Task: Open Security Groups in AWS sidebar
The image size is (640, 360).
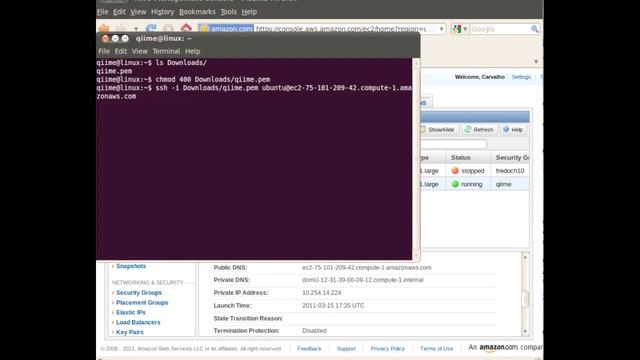Action: pyautogui.click(x=139, y=293)
